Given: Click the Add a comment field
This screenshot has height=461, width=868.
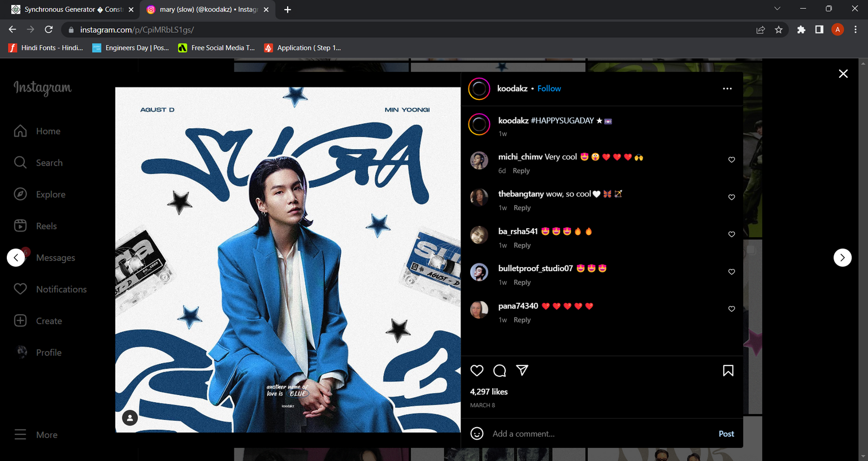Looking at the screenshot, I should click(x=601, y=434).
